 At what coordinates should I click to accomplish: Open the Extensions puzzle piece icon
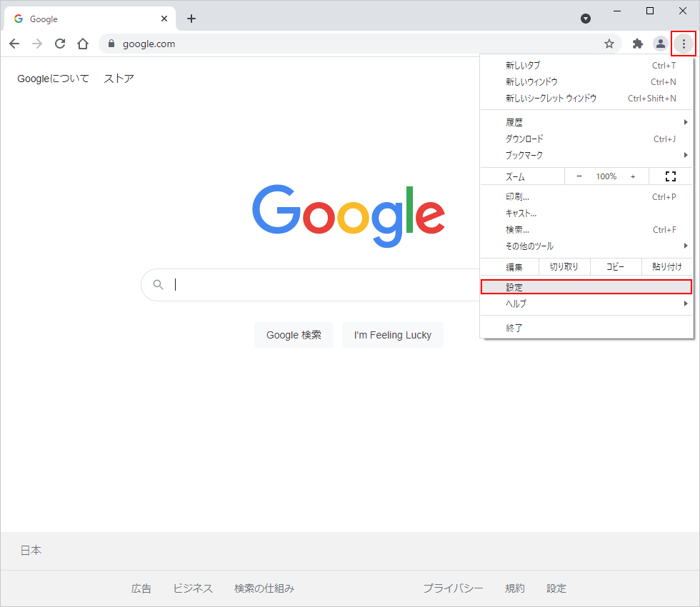coord(637,44)
